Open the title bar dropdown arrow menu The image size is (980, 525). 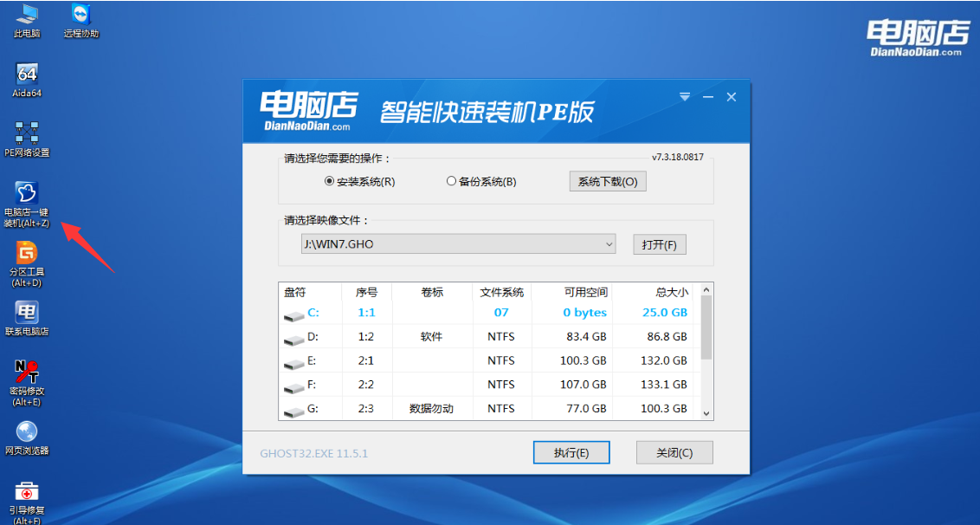tap(684, 96)
